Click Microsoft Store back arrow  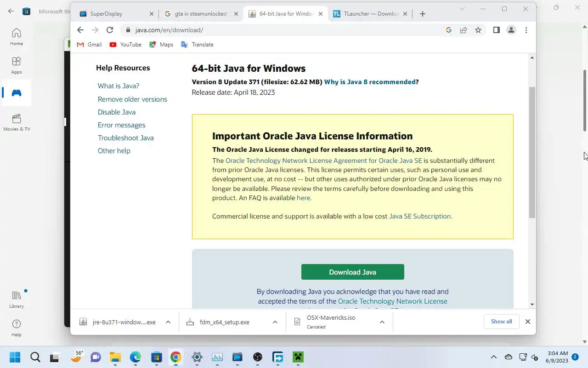(x=11, y=11)
